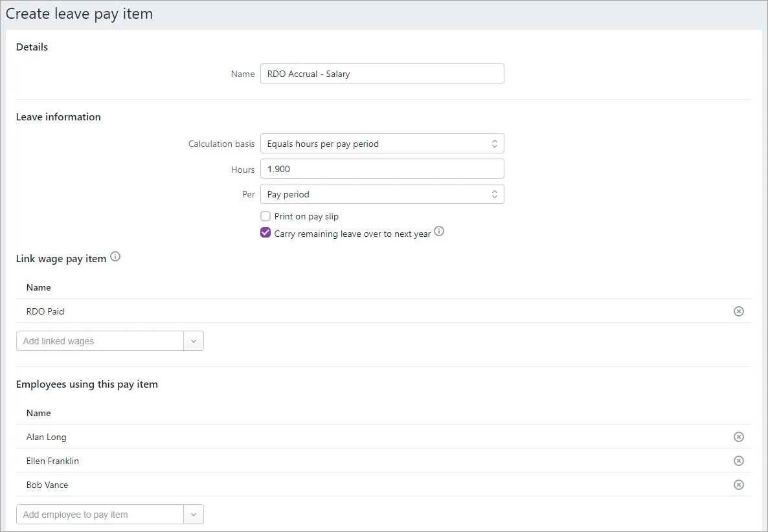Click into Add employee to pay item box
The width and height of the screenshot is (768, 532).
tap(100, 515)
